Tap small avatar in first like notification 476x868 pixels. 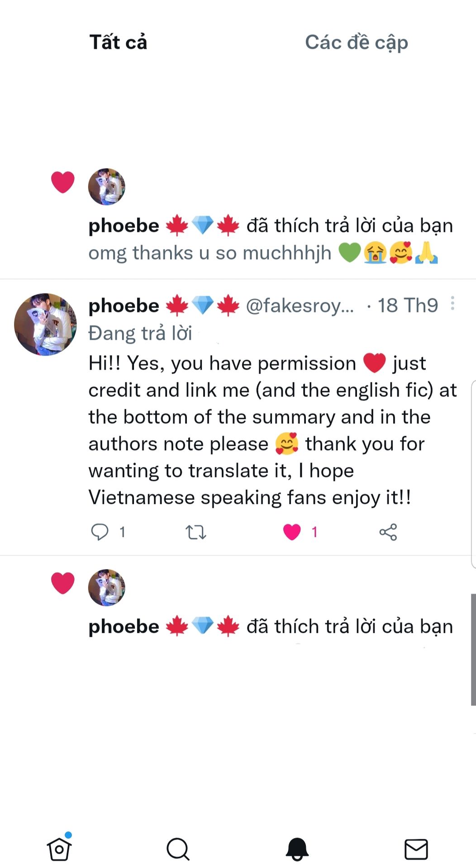click(x=106, y=187)
